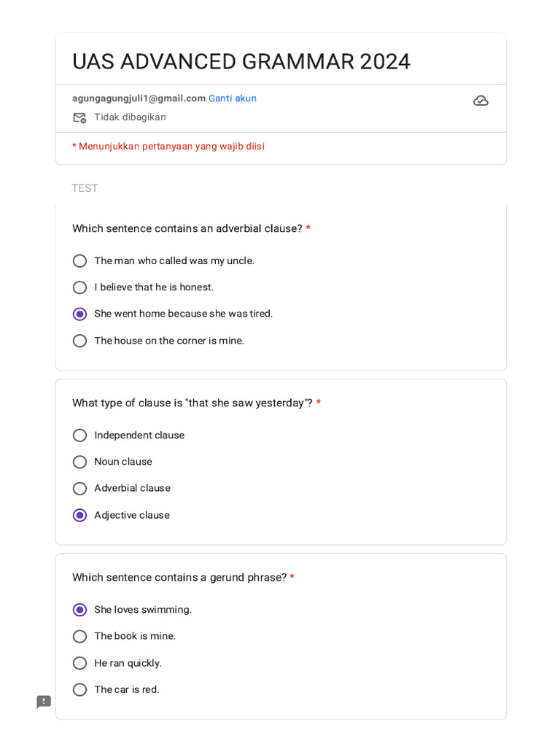Click the gerund phrase question text
Viewport: 560px width, 747px height.
[179, 578]
